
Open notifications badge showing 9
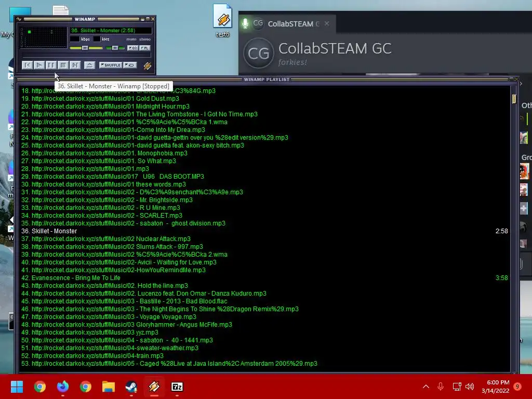pos(517,387)
